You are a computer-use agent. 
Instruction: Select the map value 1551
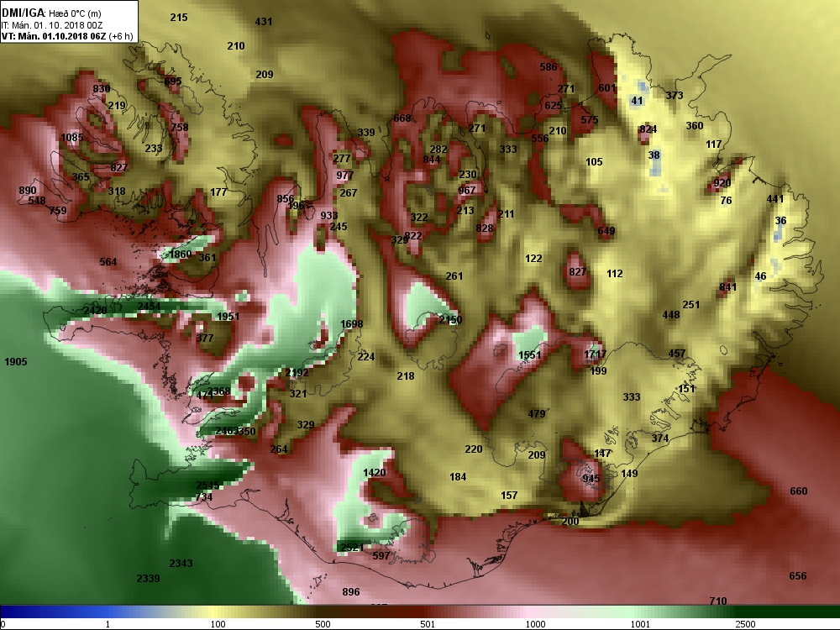point(530,354)
